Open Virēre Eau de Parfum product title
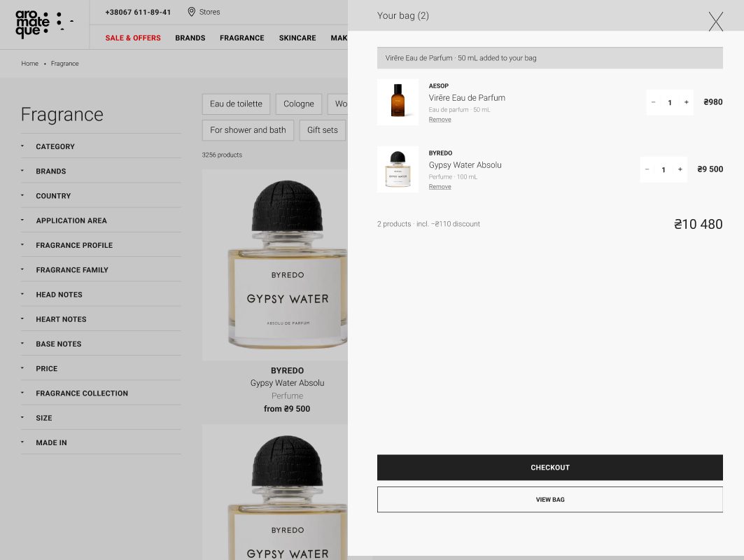Image resolution: width=744 pixels, height=560 pixels. pos(467,98)
